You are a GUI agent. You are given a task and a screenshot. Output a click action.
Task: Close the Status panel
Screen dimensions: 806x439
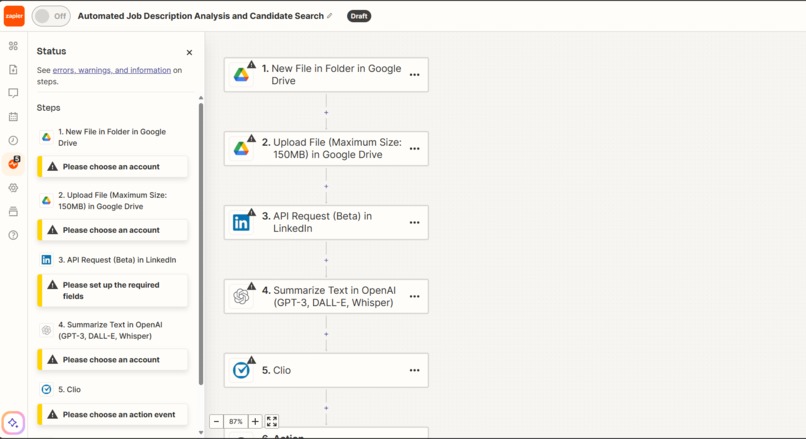pos(189,52)
